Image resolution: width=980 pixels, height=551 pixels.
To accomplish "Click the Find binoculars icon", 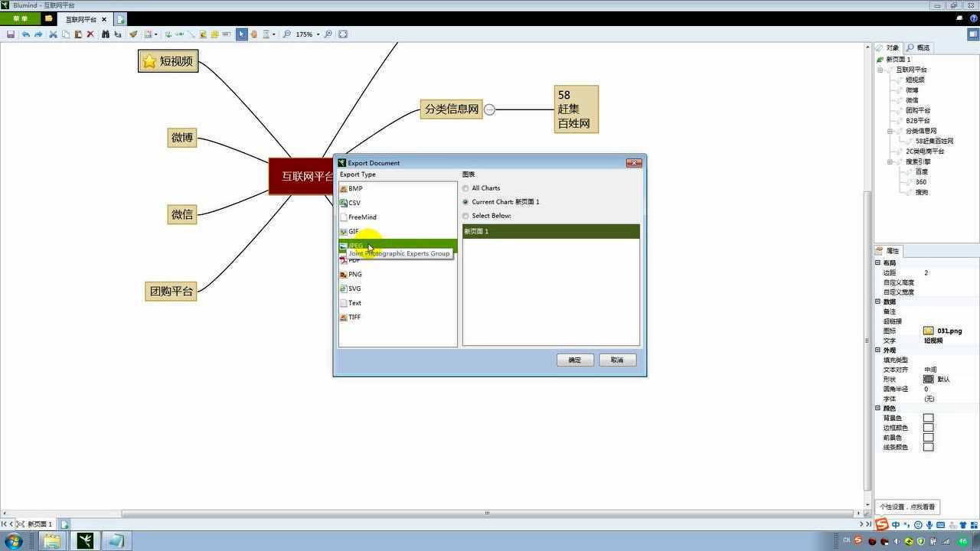I will pos(106,34).
